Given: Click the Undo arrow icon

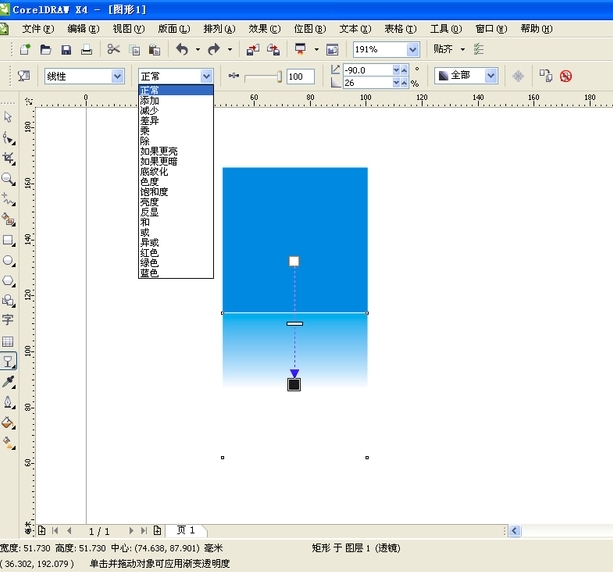Looking at the screenshot, I should 182,49.
